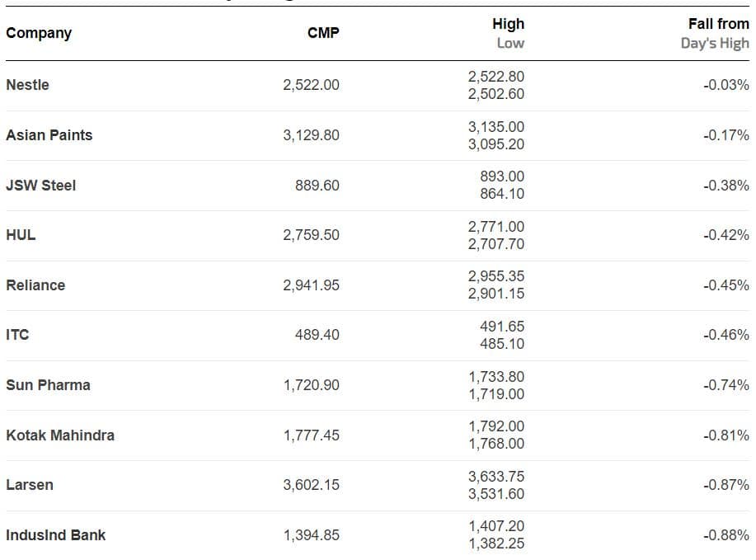Open the HUL stock link
Image resolution: width=756 pixels, height=560 pixels.
[21, 235]
